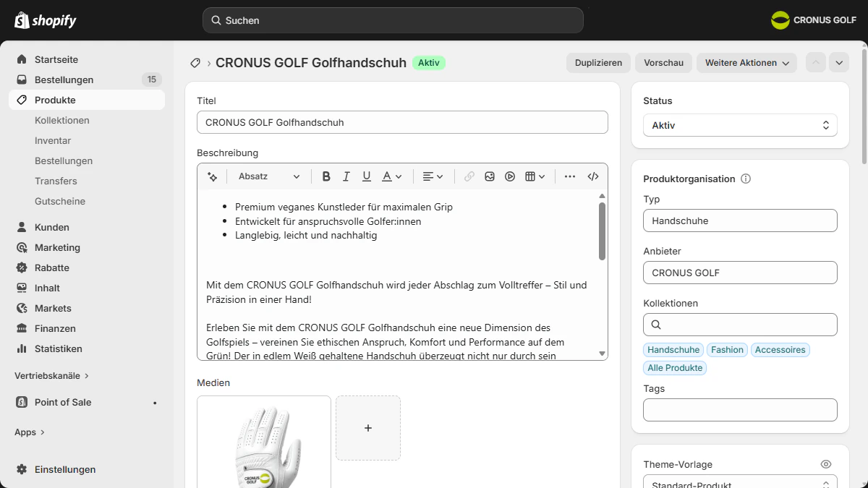Click the Duplizieren button
The image size is (868, 488).
(599, 63)
